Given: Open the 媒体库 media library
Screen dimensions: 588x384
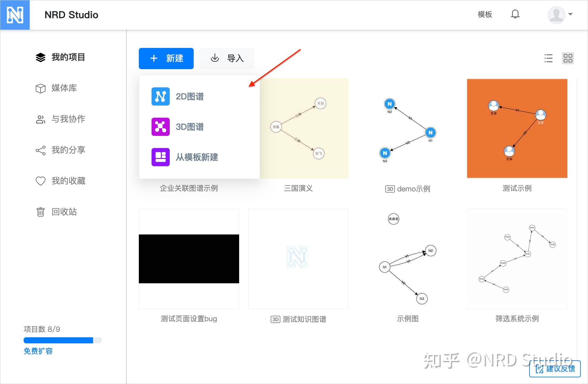Looking at the screenshot, I should coord(64,88).
